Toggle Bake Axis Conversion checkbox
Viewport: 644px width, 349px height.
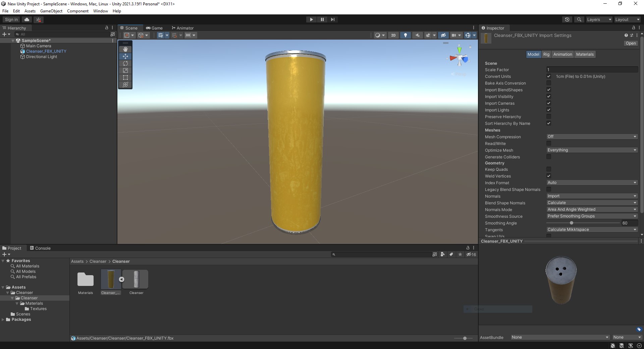[549, 83]
